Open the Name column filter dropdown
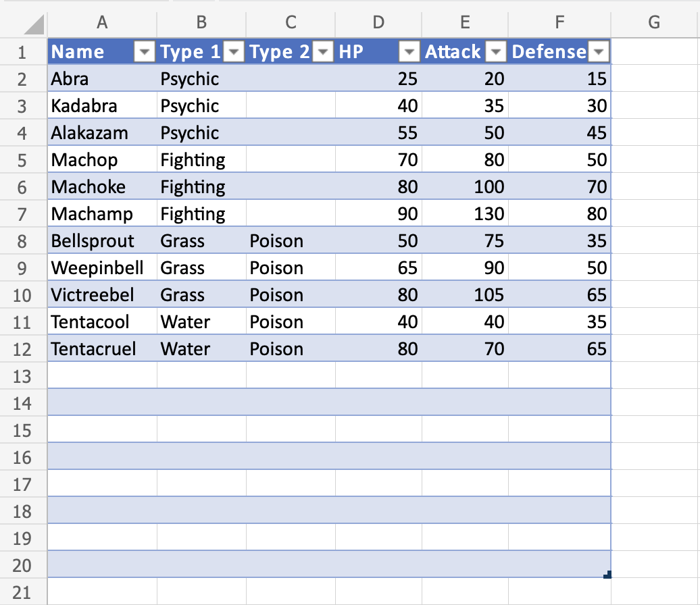Image resolution: width=700 pixels, height=605 pixels. (145, 52)
